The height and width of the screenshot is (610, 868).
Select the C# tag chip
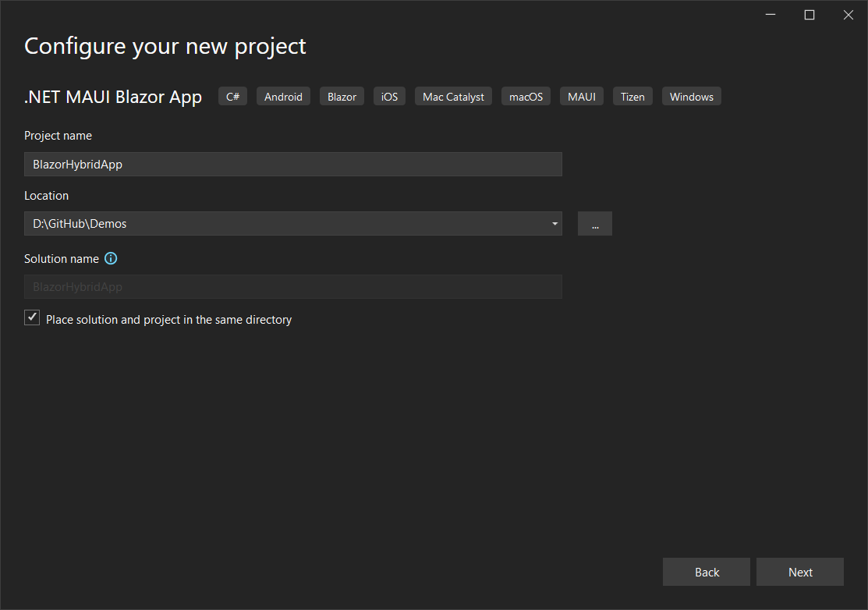(232, 96)
